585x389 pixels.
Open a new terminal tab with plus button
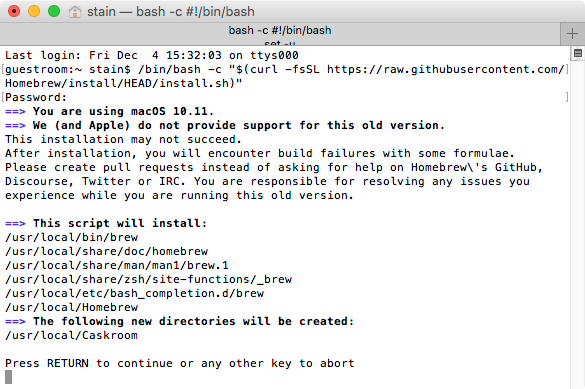(x=572, y=34)
